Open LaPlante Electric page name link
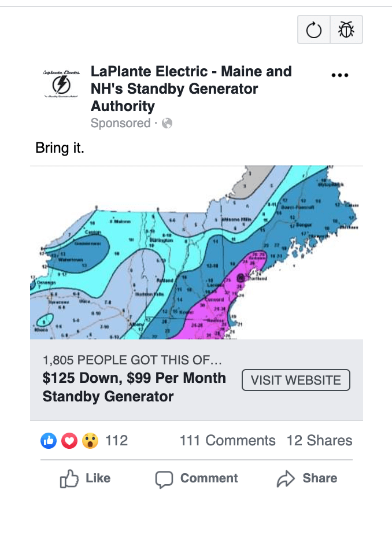The image size is (392, 546). pos(191,88)
